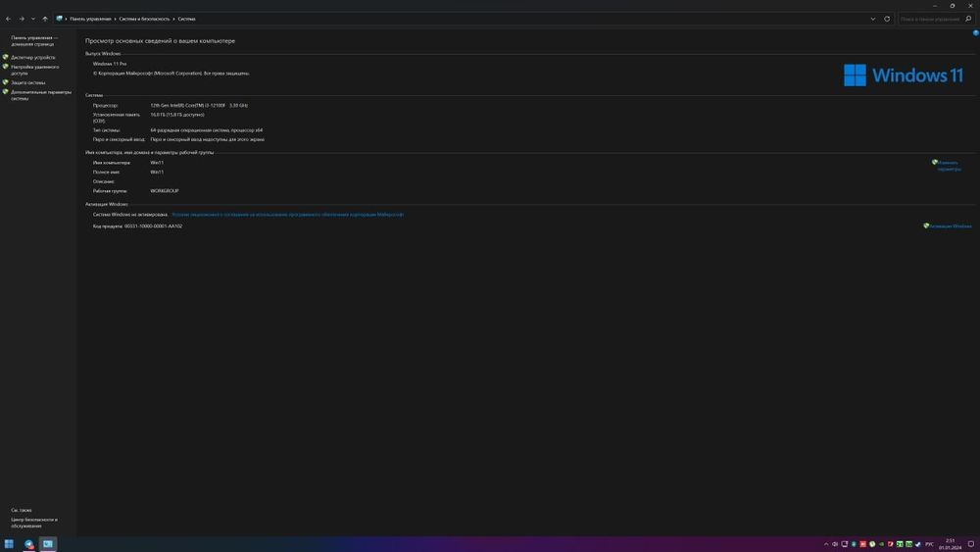The width and height of the screenshot is (980, 552).
Task: Click shield icon beside Настройка удаленного доступа
Action: (x=6, y=67)
